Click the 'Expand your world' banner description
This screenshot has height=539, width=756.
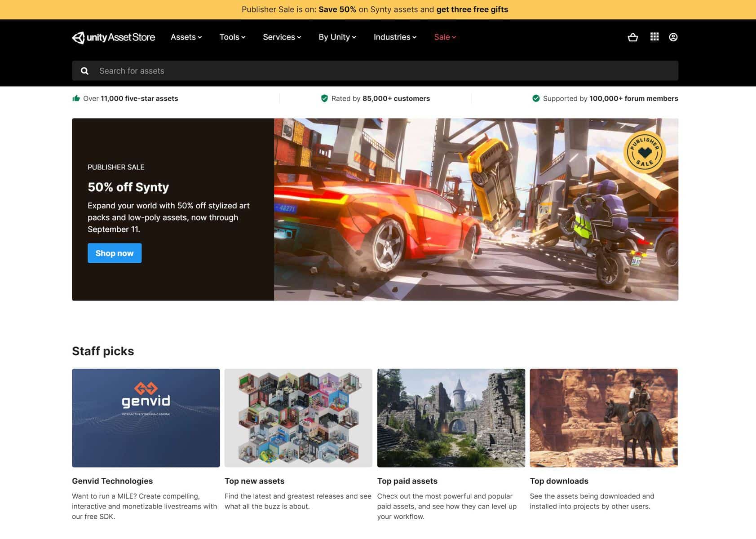pyautogui.click(x=168, y=217)
